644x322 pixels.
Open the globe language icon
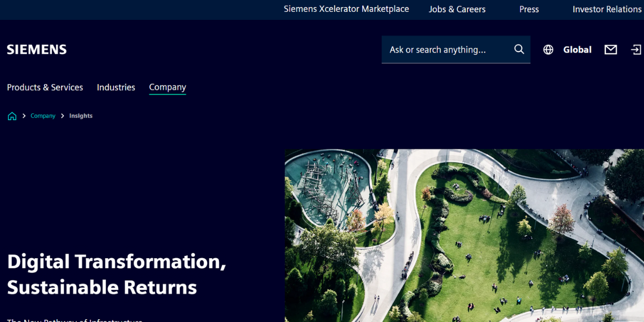548,49
